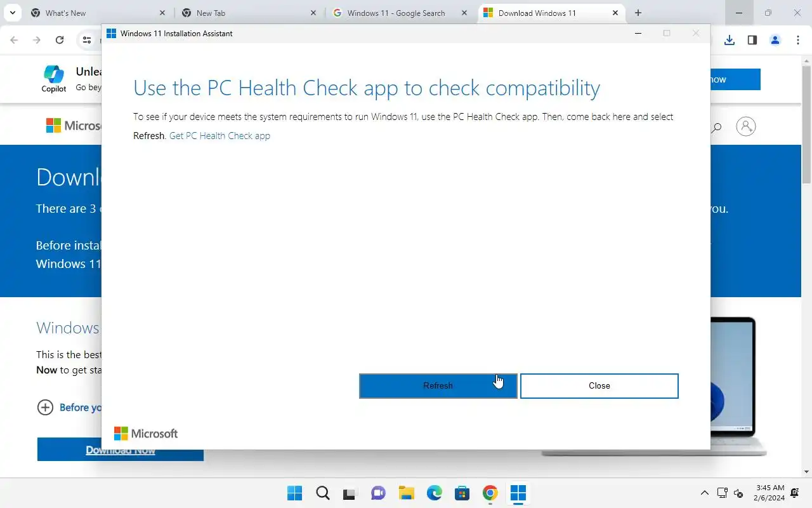The width and height of the screenshot is (812, 508).
Task: Click the 'Use the PC Health Check app' heading
Action: [x=367, y=88]
